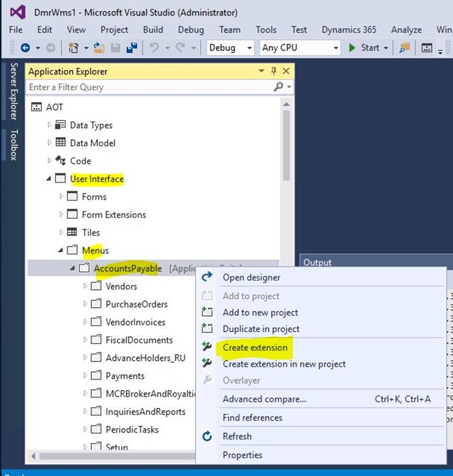
Task: Select the PeriodicTasks tree item
Action: [x=132, y=429]
